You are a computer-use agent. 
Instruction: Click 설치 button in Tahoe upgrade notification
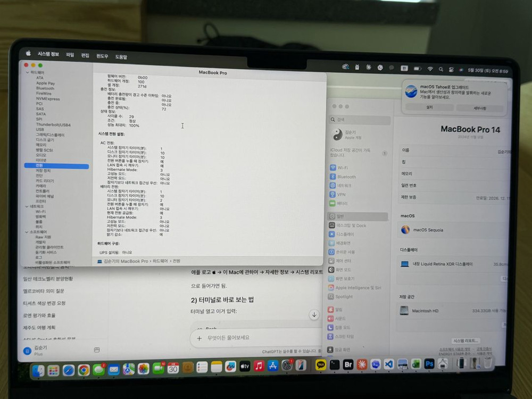[x=429, y=107]
